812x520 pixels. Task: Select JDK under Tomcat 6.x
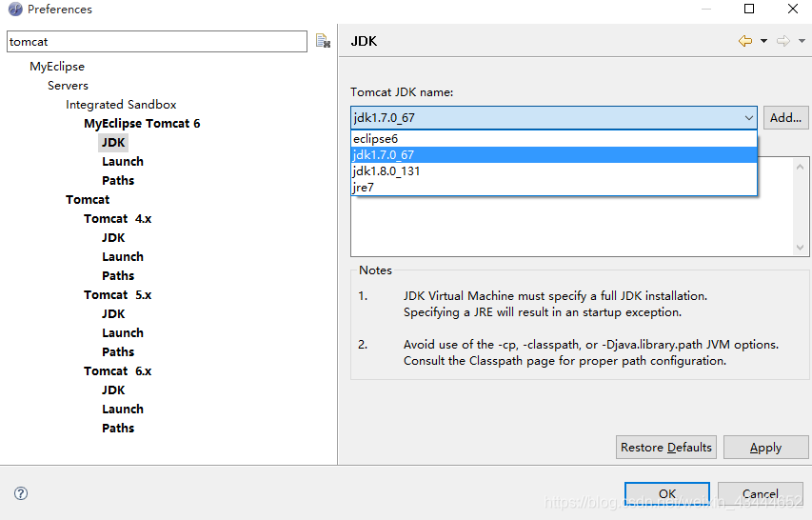tap(113, 390)
